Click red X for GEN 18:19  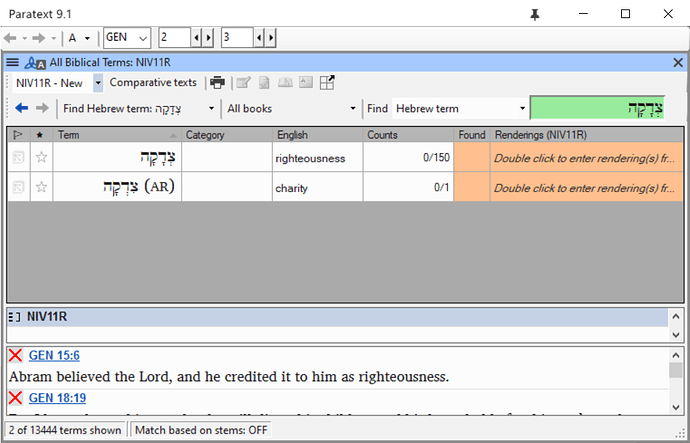pyautogui.click(x=15, y=398)
